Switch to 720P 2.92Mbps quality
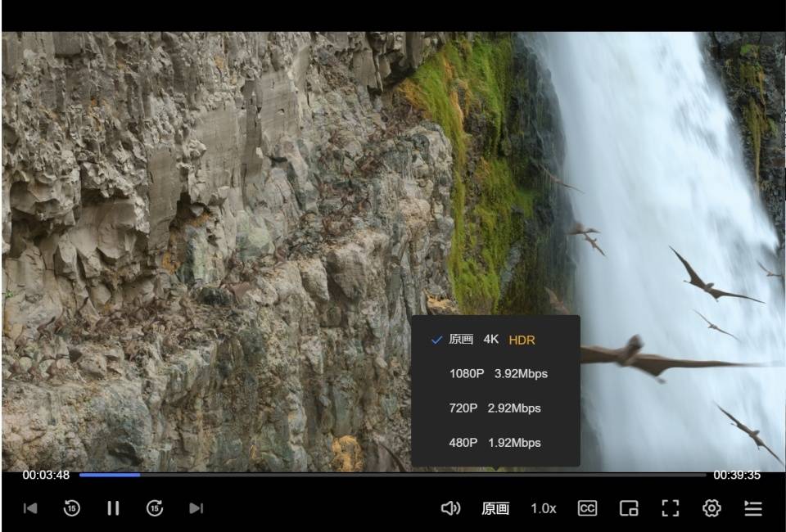786x532 pixels. pos(496,408)
